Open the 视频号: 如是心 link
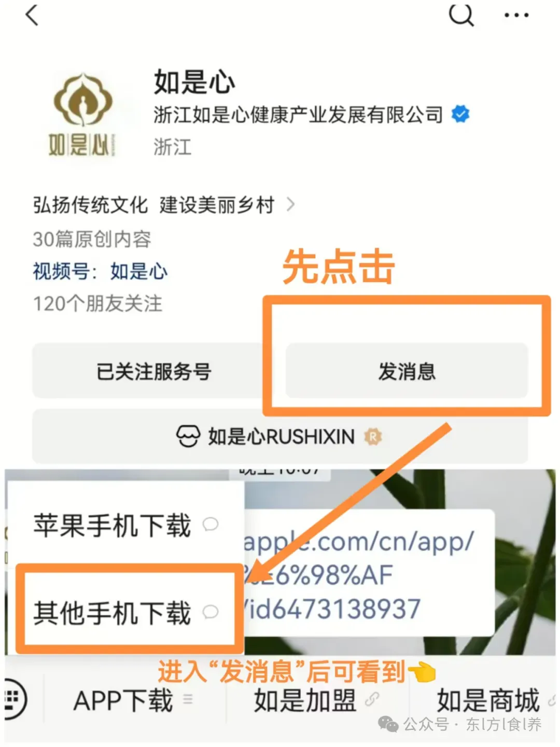 [100, 271]
